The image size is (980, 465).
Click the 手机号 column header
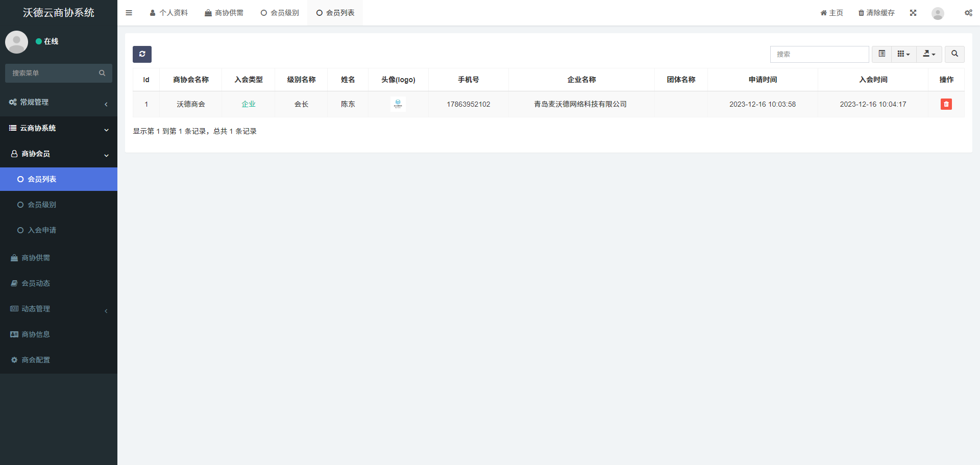coord(469,80)
